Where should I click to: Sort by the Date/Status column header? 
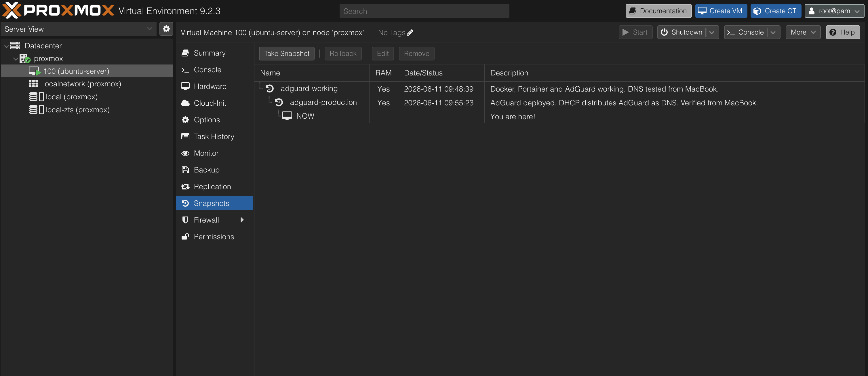441,73
